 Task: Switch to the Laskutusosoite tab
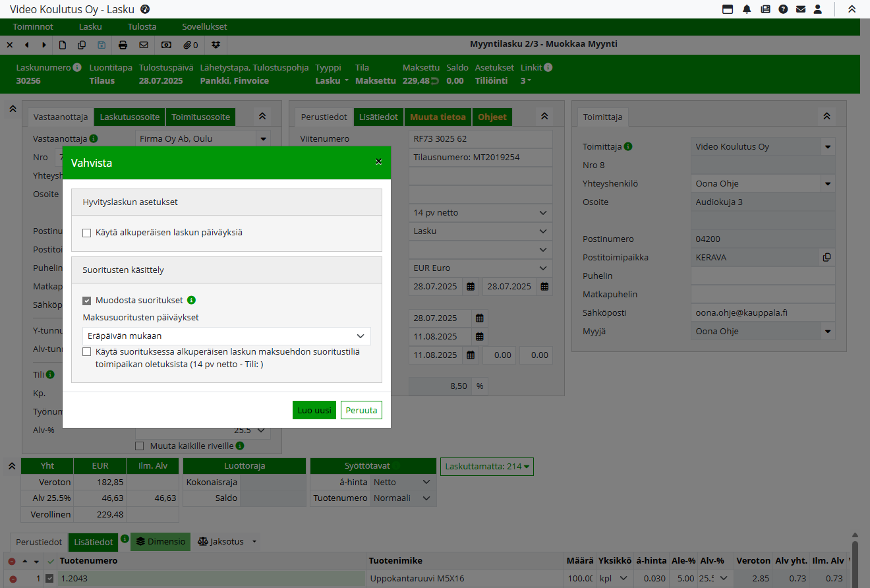click(x=130, y=117)
